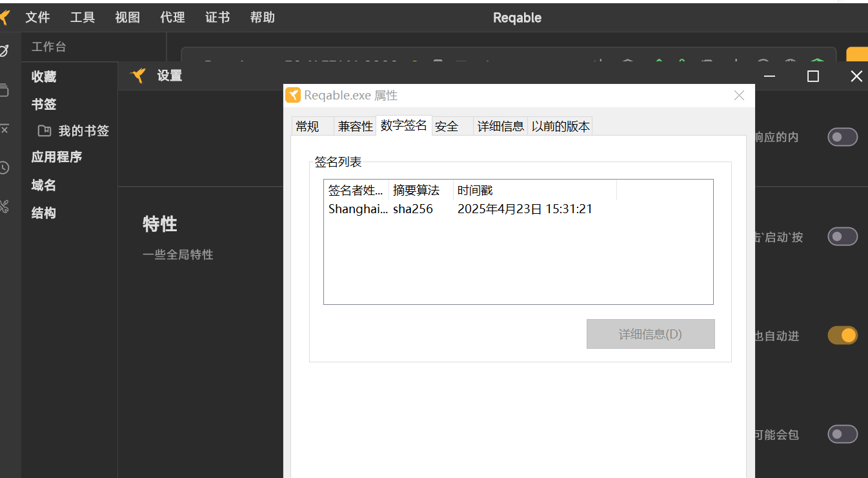Click the 时间戳 column header
Screen dimensions: 868x478
coord(535,190)
